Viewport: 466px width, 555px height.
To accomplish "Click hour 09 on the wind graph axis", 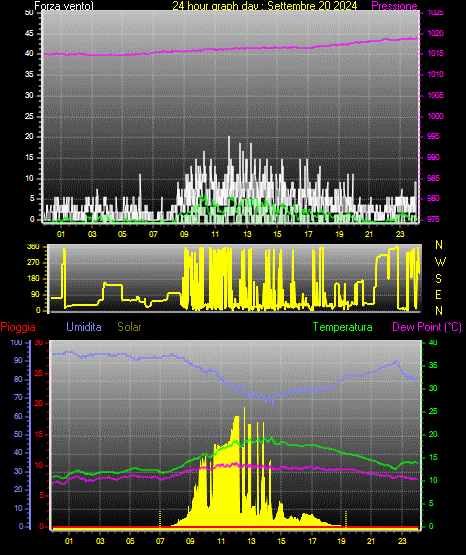I will coord(184,234).
